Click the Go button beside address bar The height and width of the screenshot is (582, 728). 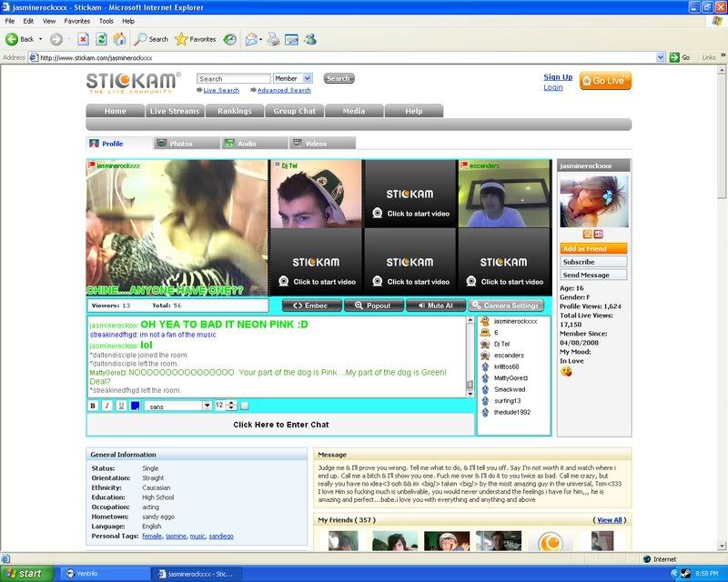pyautogui.click(x=680, y=57)
